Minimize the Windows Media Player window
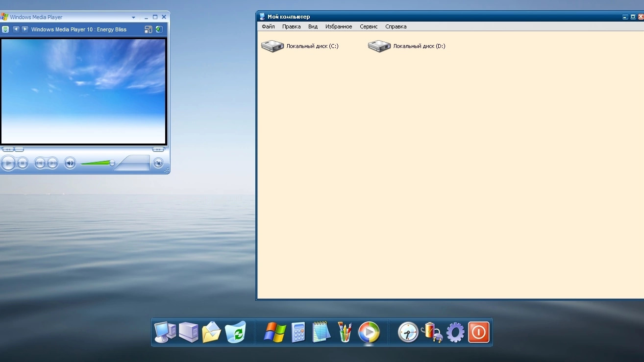The width and height of the screenshot is (644, 362). click(146, 17)
